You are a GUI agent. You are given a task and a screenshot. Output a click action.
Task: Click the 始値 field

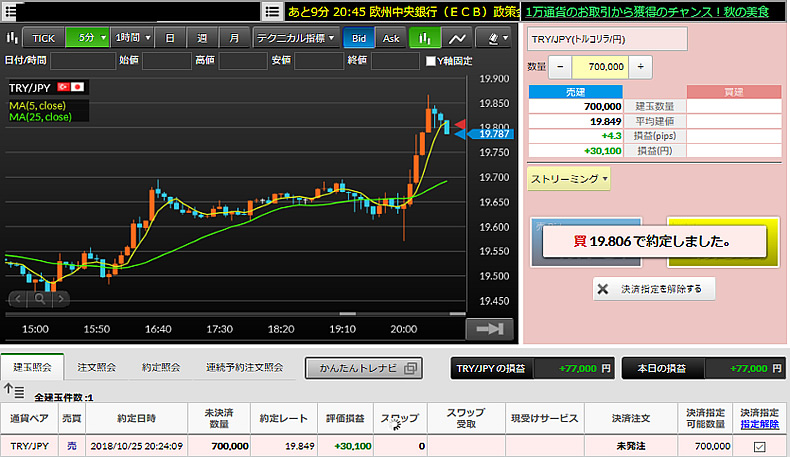(x=167, y=61)
